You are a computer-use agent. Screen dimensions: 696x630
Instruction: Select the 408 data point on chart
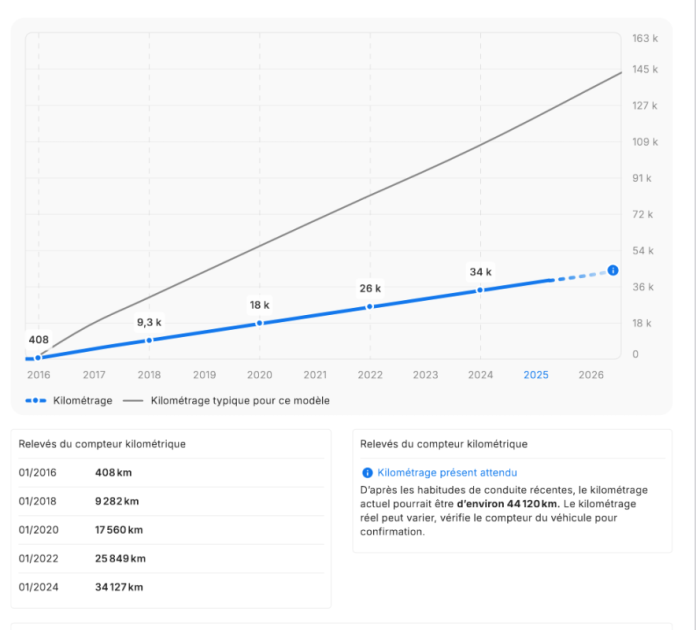(x=38, y=357)
